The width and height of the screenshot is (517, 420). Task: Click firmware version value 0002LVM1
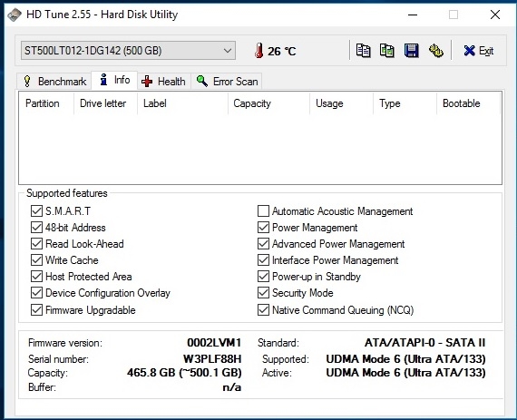pos(214,343)
